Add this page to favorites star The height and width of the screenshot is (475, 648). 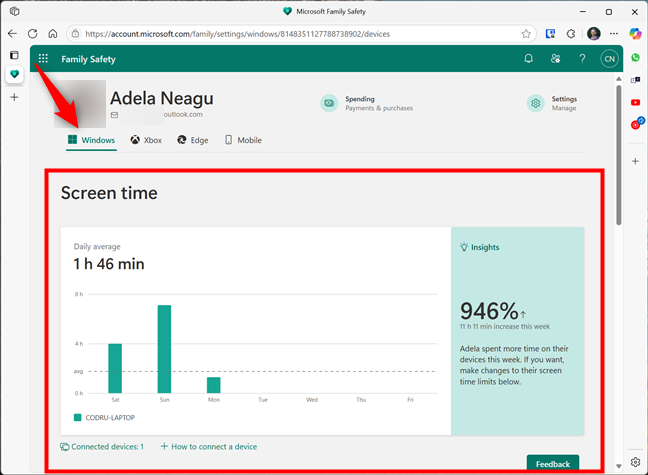point(526,34)
